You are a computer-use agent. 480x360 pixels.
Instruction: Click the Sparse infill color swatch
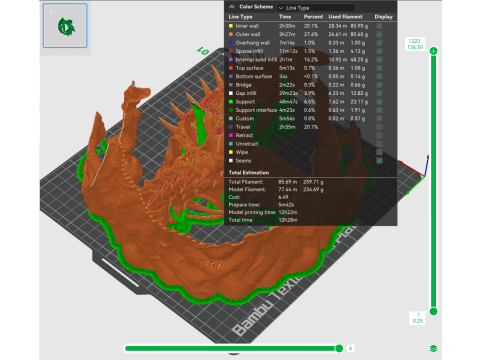click(x=231, y=51)
